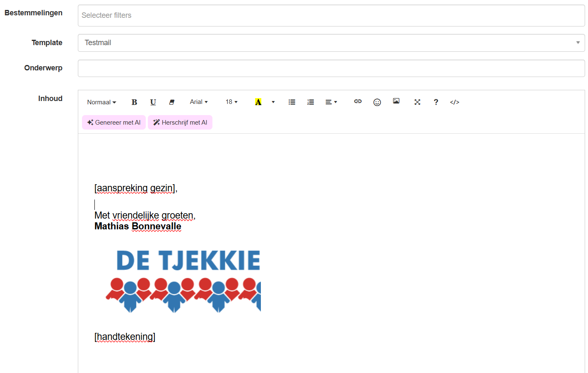Focus the Onderwerp subject field

tap(331, 68)
